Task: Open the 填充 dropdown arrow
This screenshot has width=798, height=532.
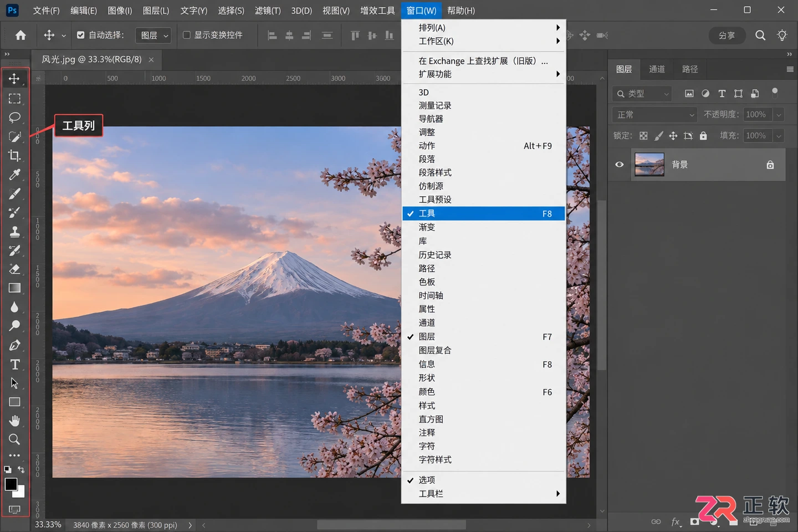Action: point(779,136)
